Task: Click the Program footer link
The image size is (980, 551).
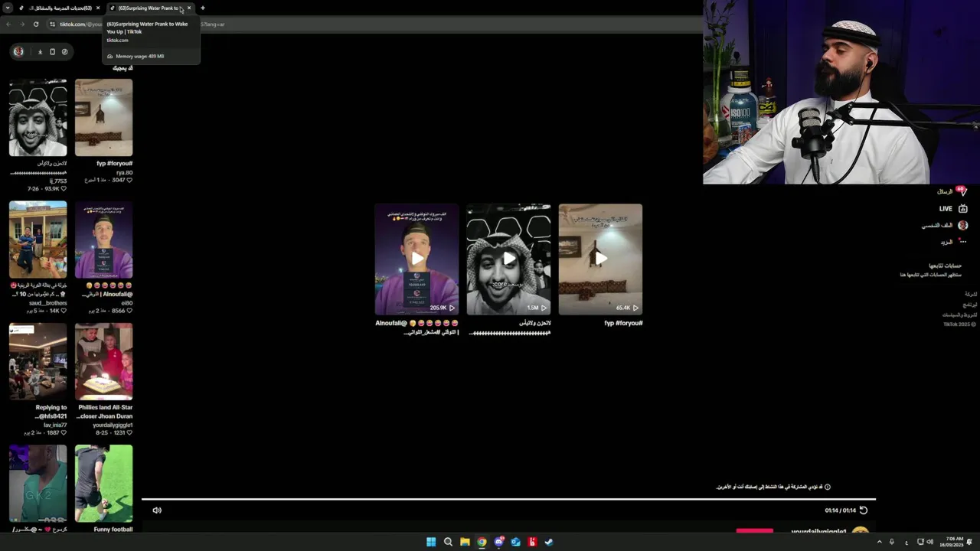Action: coord(970,305)
